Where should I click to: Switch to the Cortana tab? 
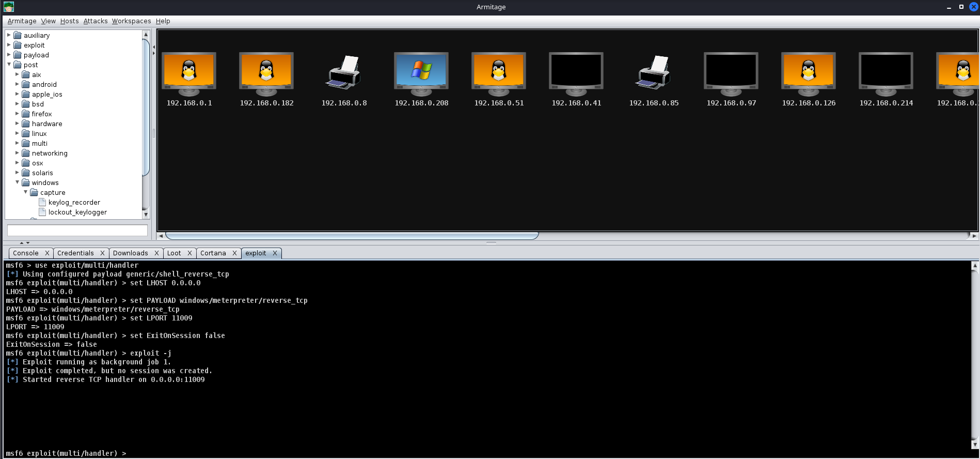[213, 253]
